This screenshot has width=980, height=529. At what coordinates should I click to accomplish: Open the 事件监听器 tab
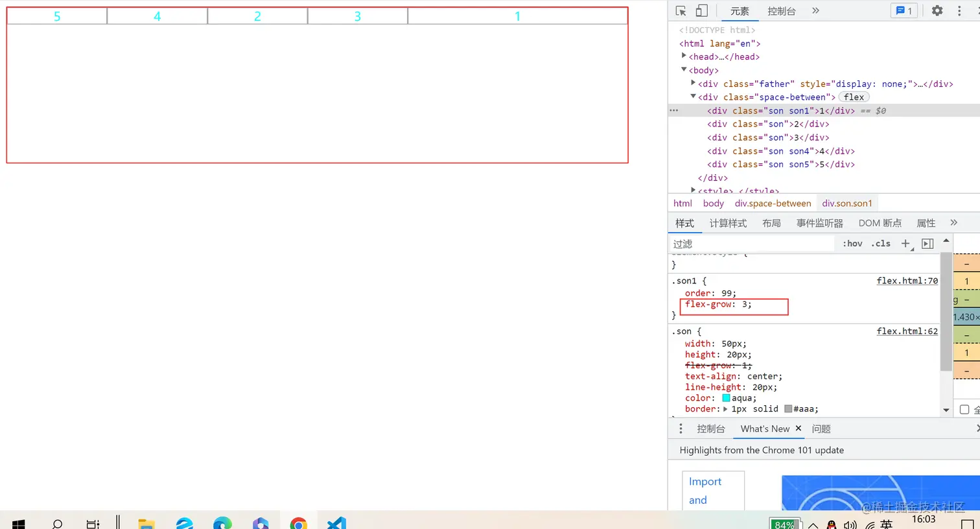pos(820,223)
